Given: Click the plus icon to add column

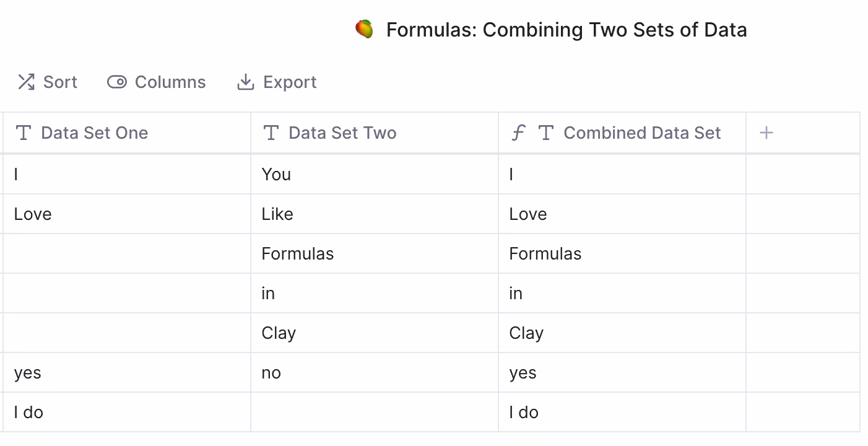Looking at the screenshot, I should (x=766, y=133).
